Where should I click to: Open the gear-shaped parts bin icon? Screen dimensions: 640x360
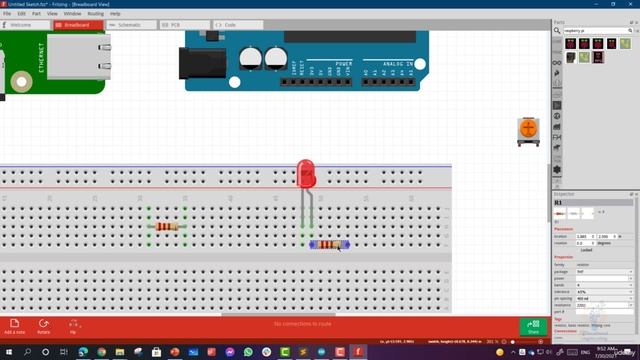(x=557, y=169)
